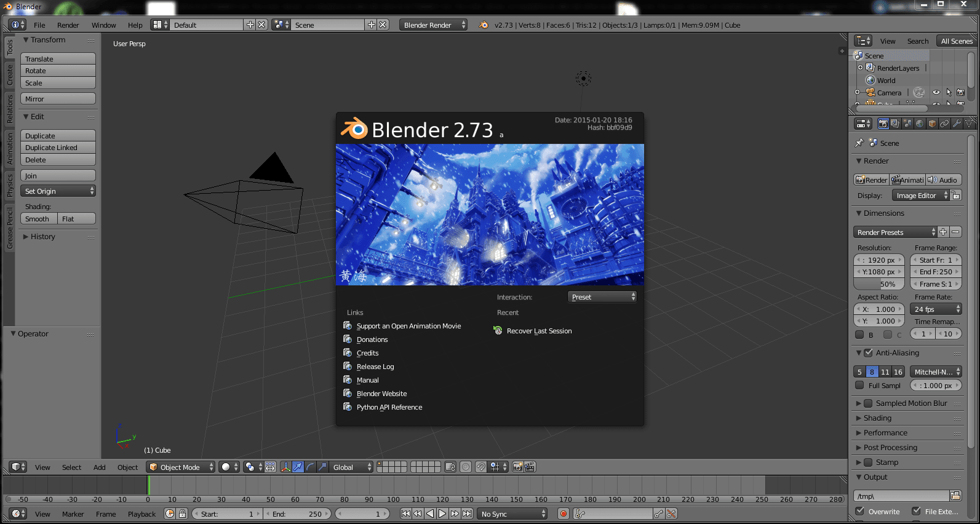The height and width of the screenshot is (524, 980).
Task: Enable the translate manipulator arrow icon
Action: tap(298, 467)
